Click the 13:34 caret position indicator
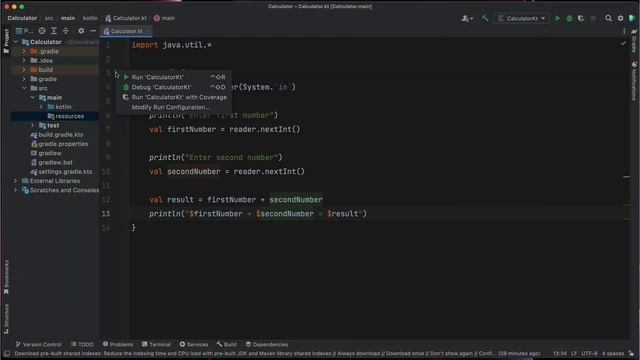Screen dimensions: 640x360 (x=560, y=353)
